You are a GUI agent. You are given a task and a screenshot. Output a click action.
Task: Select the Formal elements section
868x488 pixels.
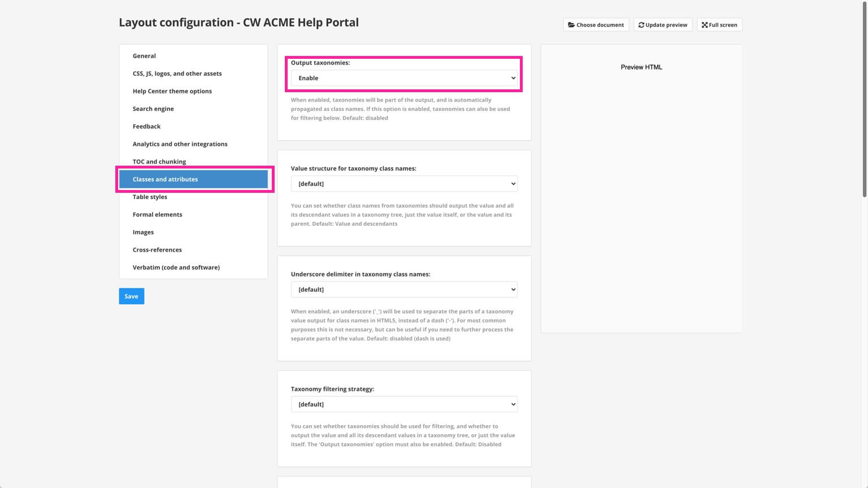click(x=157, y=214)
